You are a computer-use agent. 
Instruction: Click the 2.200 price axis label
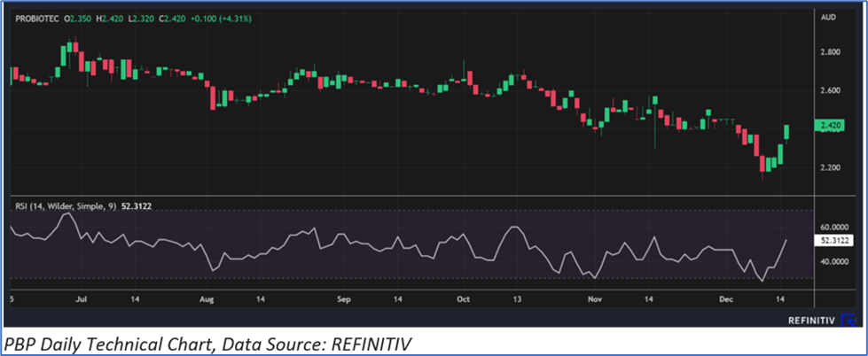[831, 167]
